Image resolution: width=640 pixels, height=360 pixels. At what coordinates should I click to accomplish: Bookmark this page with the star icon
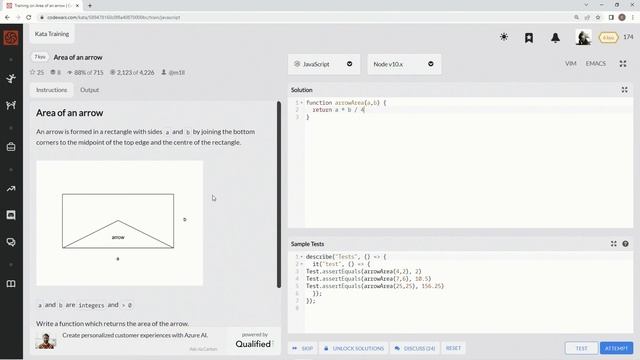pyautogui.click(x=598, y=18)
